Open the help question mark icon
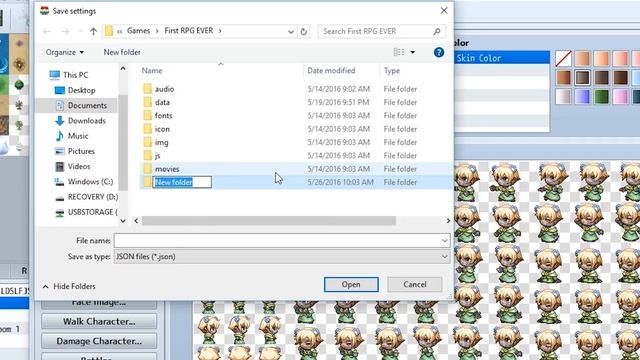 click(439, 52)
